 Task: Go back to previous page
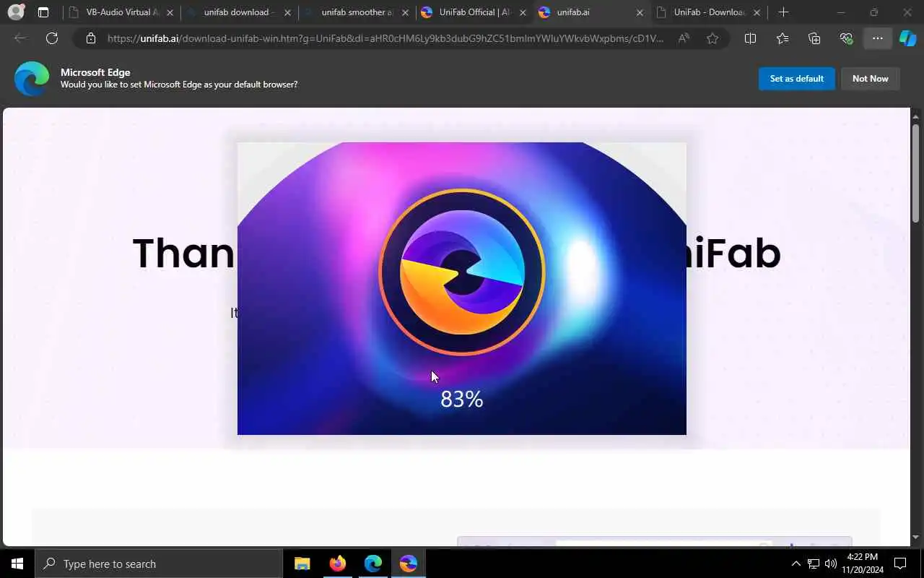20,38
